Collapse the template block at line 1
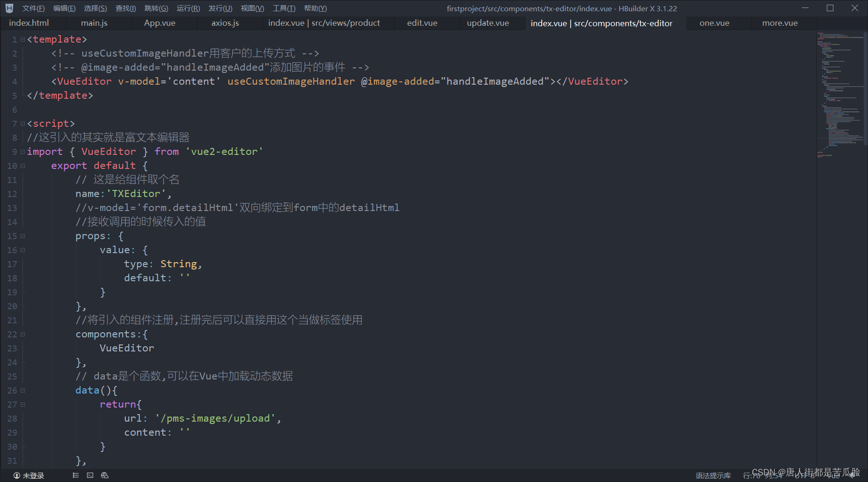The height and width of the screenshot is (482, 868). [22, 40]
